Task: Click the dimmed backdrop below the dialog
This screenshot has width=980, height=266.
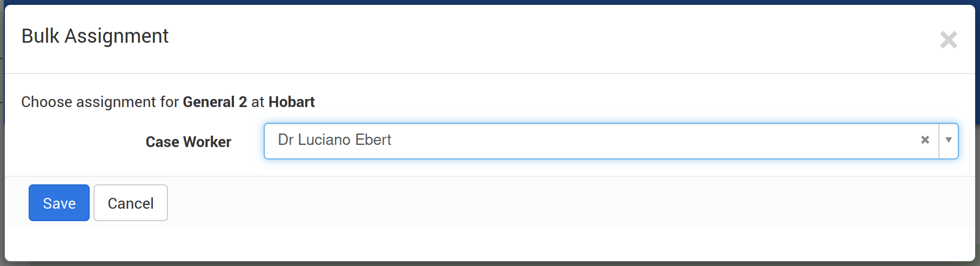Action: tap(486, 264)
